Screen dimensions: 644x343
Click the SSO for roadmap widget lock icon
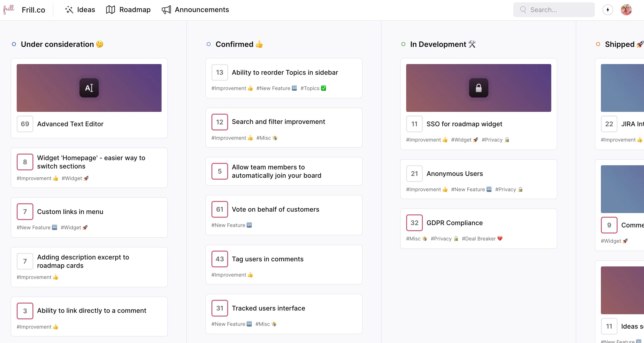coord(478,88)
